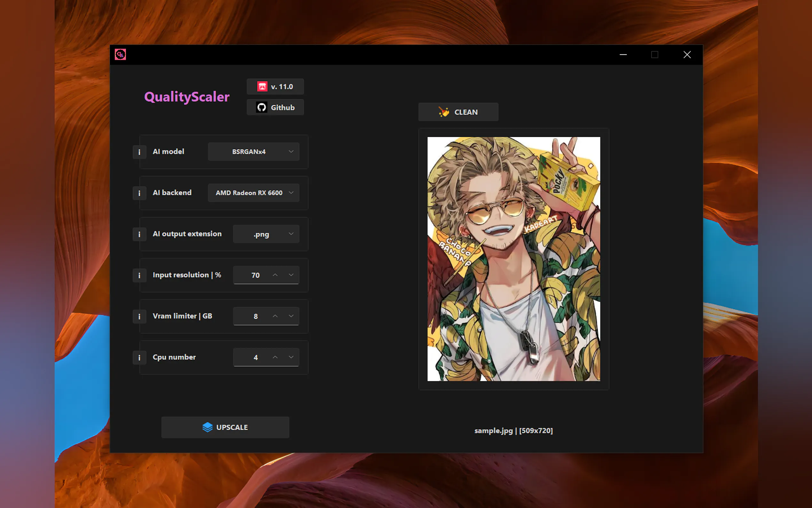The width and height of the screenshot is (812, 508).
Task: Show info for Input resolution setting
Action: click(x=139, y=275)
